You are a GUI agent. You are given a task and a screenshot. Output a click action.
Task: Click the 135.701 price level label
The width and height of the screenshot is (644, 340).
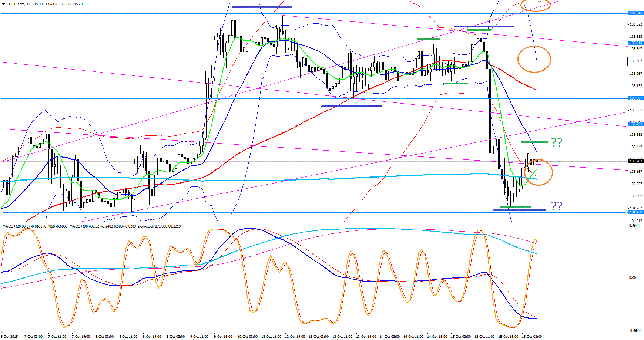[x=636, y=124]
